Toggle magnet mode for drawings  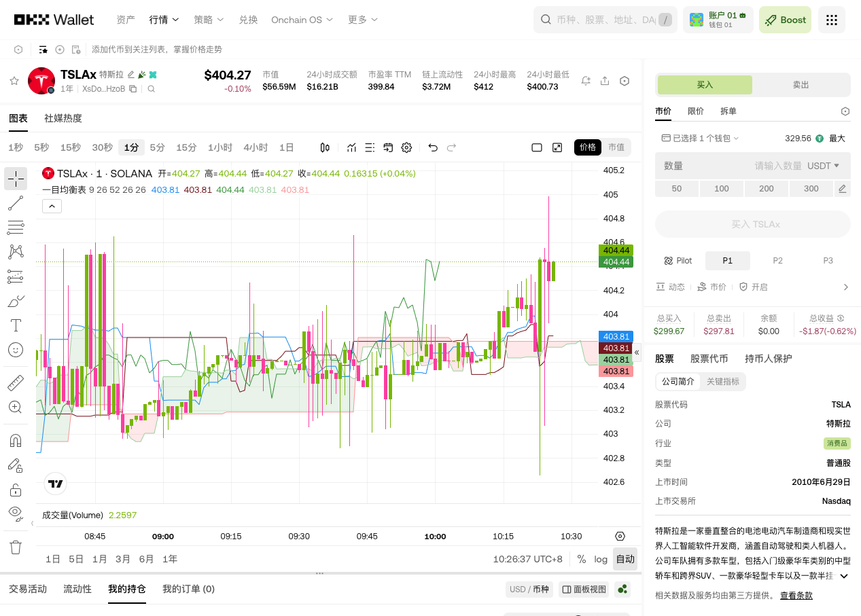15,440
